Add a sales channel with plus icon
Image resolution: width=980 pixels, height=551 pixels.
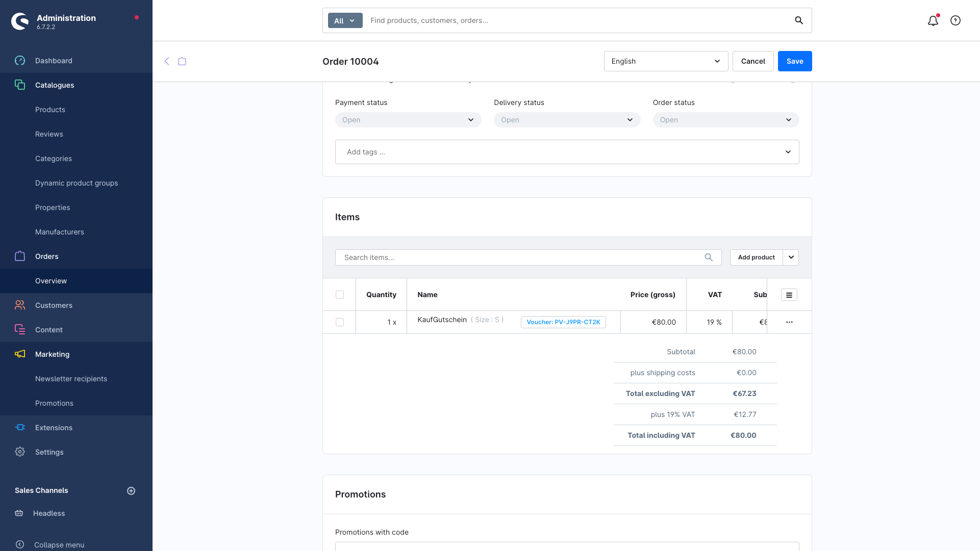point(131,491)
